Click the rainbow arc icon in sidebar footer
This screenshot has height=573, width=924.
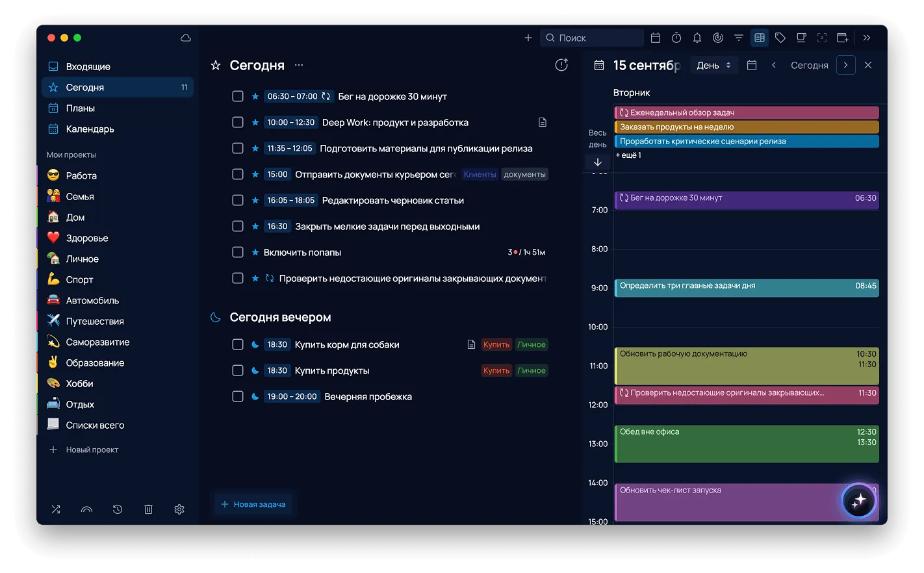(86, 509)
